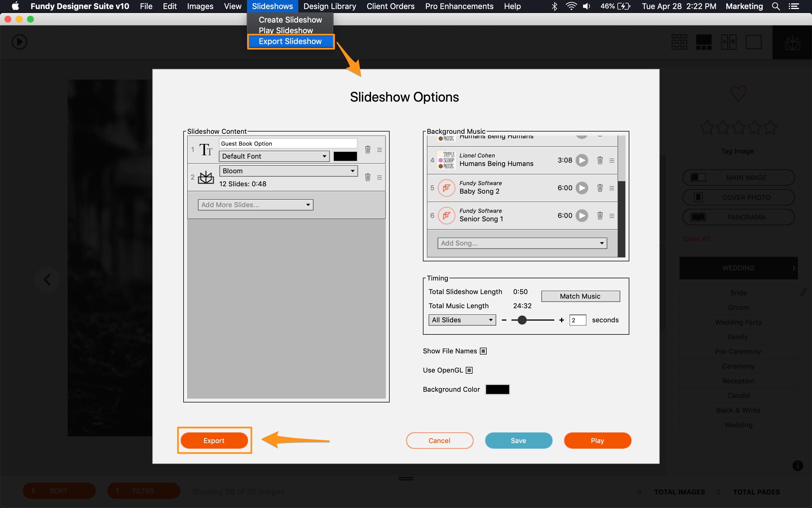Click the Bluetooth status icon
Image resolution: width=812 pixels, height=508 pixels.
tap(554, 6)
